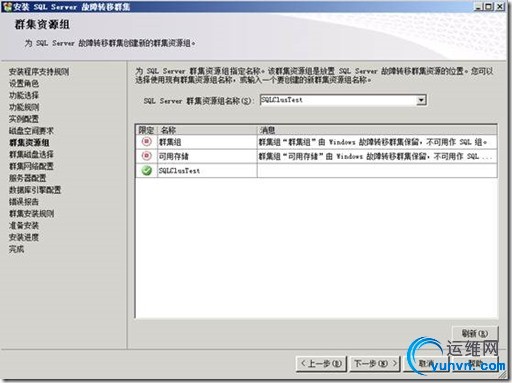Open the 实例配置 step

point(24,119)
